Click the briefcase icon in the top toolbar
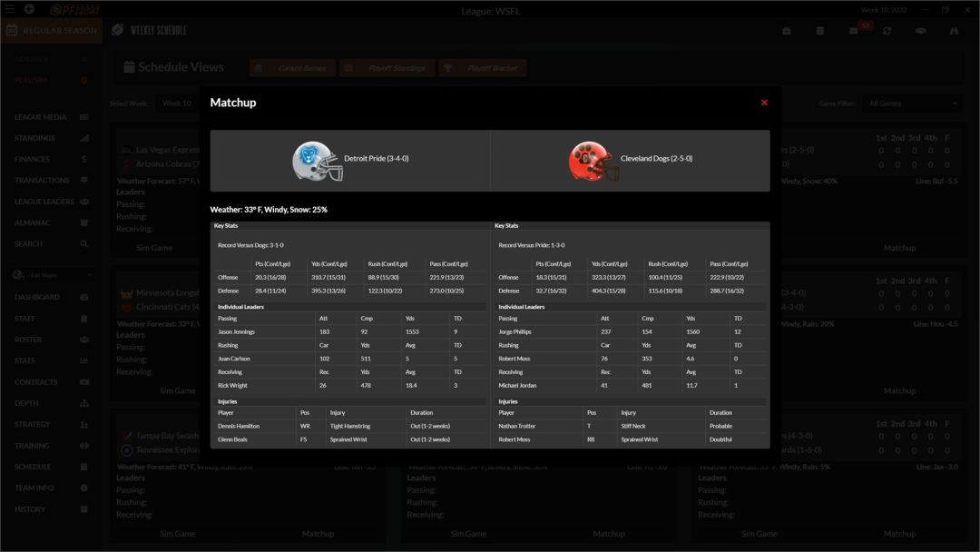This screenshot has width=980, height=552. (x=786, y=31)
